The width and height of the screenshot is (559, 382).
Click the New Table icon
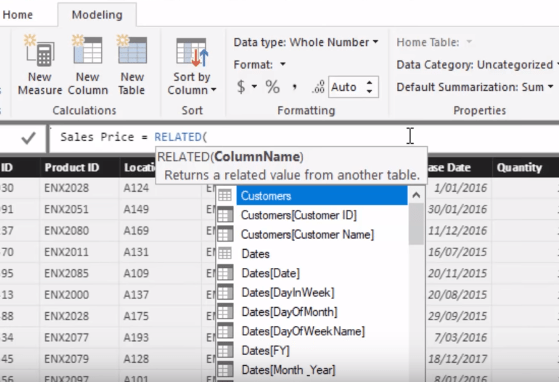132,50
